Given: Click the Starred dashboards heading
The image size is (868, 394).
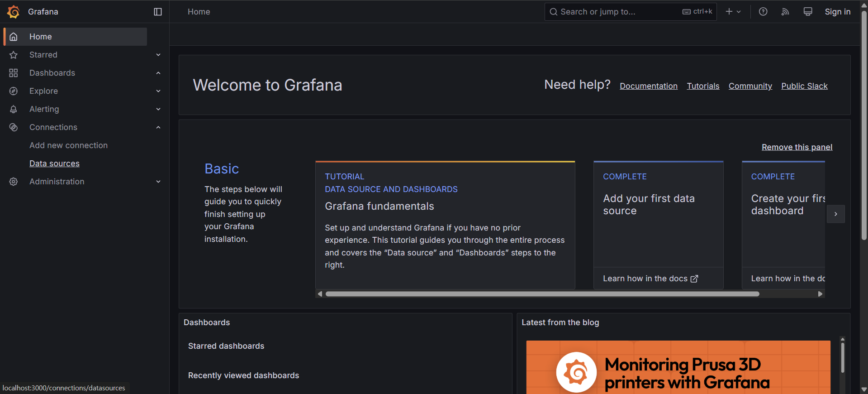Looking at the screenshot, I should coord(226,346).
